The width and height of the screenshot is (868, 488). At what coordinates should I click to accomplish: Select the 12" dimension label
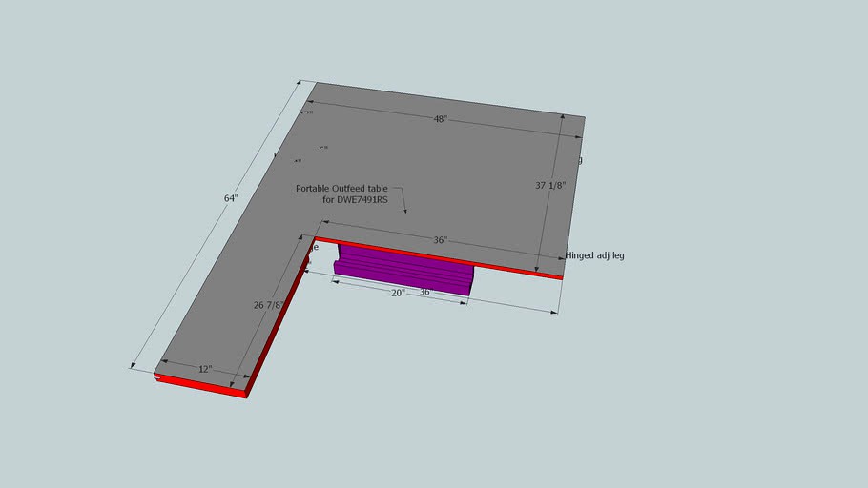(x=205, y=369)
